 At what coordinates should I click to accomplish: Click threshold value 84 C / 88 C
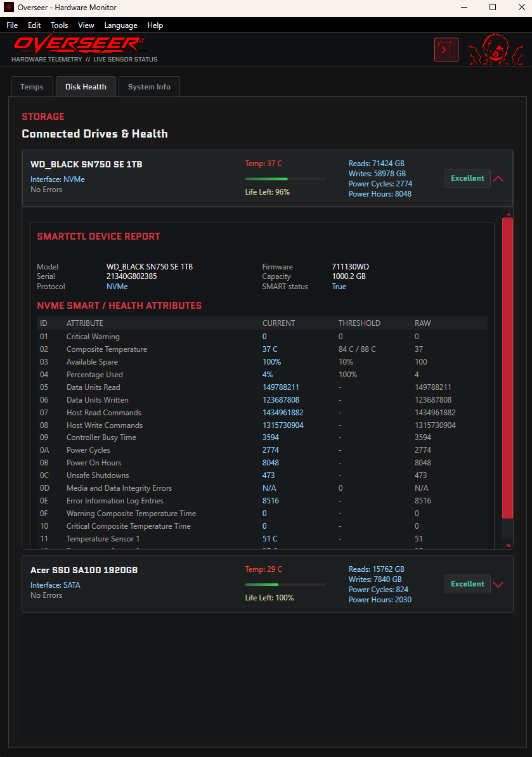coord(357,349)
